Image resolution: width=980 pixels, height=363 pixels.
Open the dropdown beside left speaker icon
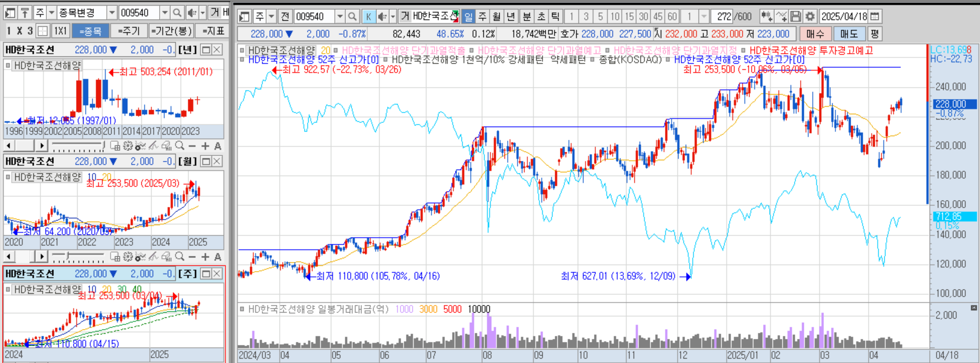(x=203, y=13)
